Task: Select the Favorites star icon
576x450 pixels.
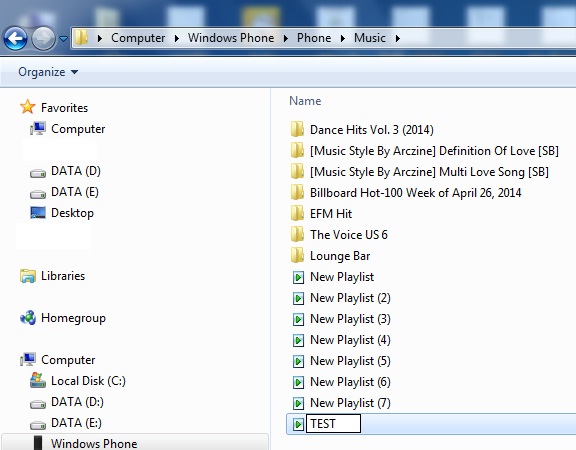Action: point(28,107)
